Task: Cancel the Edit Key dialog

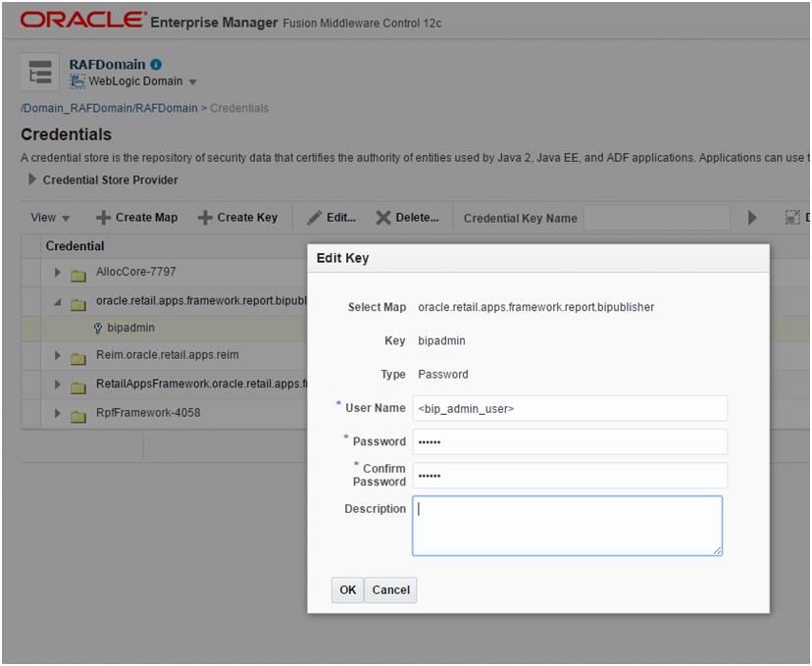Action: (x=390, y=589)
